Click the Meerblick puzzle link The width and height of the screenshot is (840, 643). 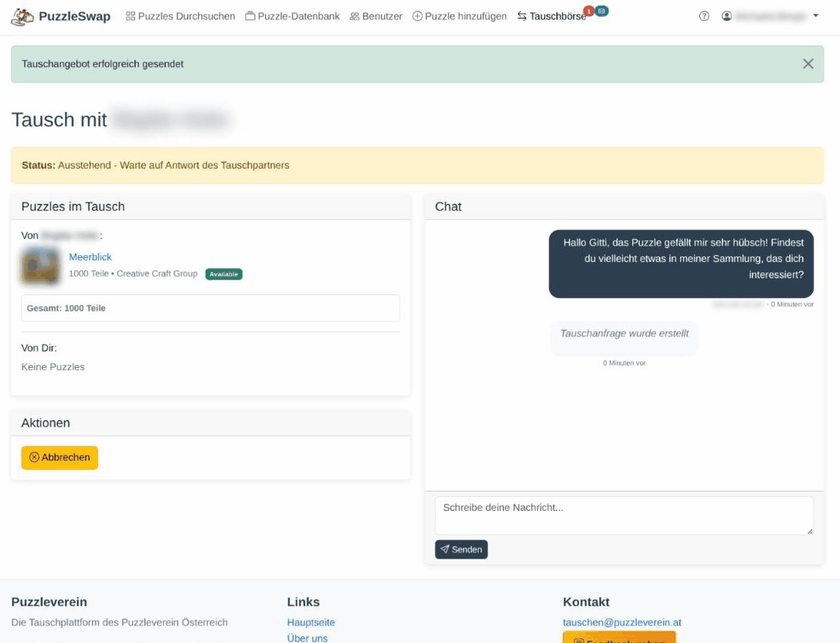pos(90,257)
